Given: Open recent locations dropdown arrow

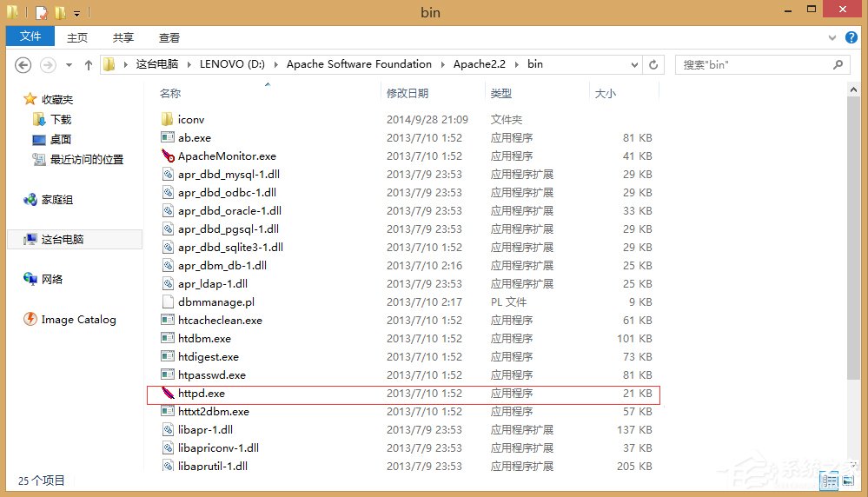Looking at the screenshot, I should coord(69,65).
